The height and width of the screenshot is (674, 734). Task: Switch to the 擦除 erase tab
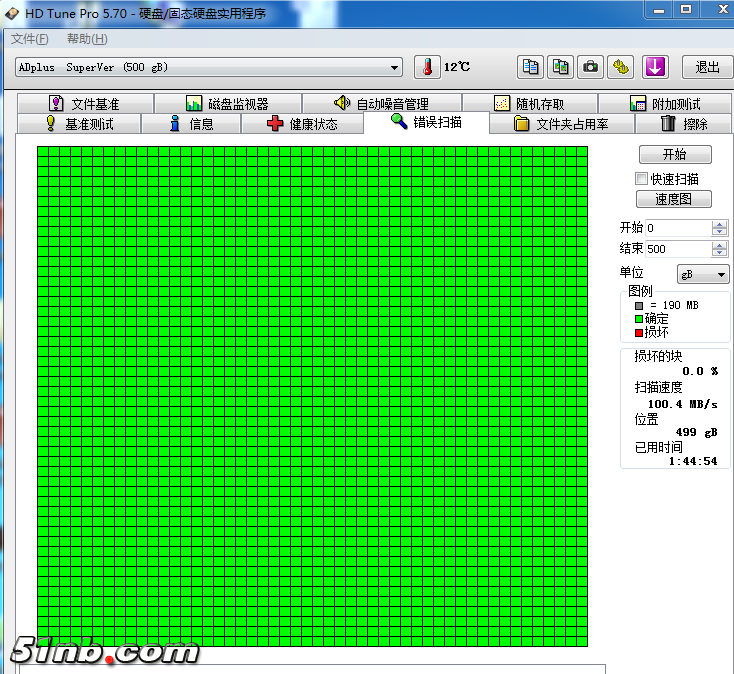point(684,124)
